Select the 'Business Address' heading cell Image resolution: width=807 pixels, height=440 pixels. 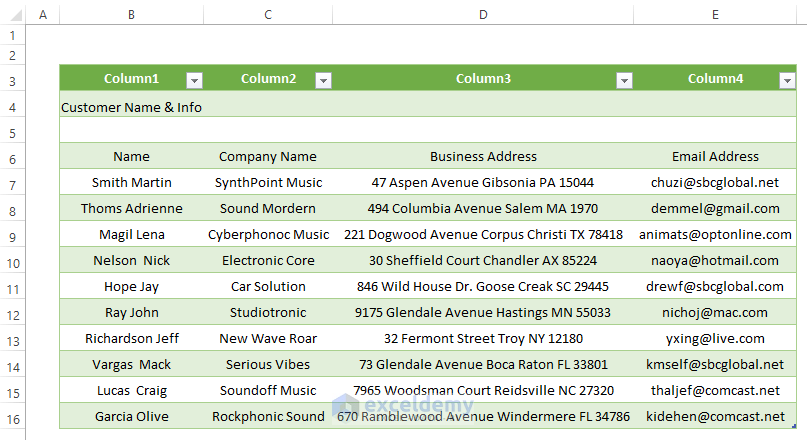tap(483, 156)
